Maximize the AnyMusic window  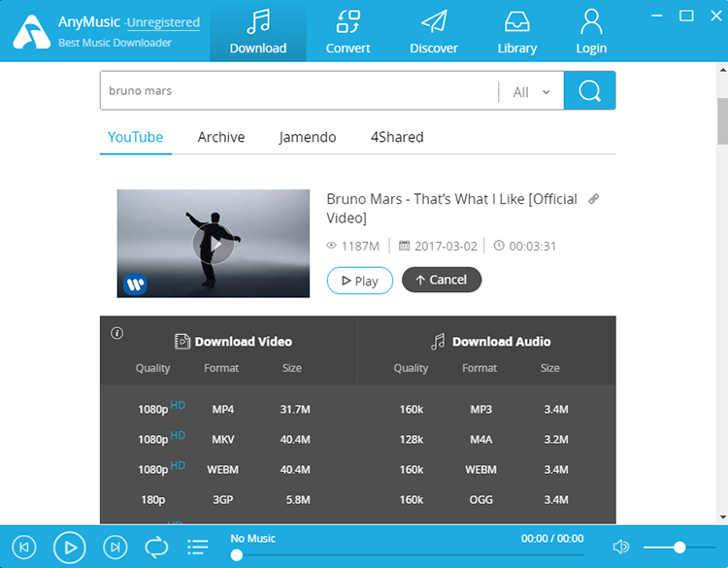(x=686, y=16)
